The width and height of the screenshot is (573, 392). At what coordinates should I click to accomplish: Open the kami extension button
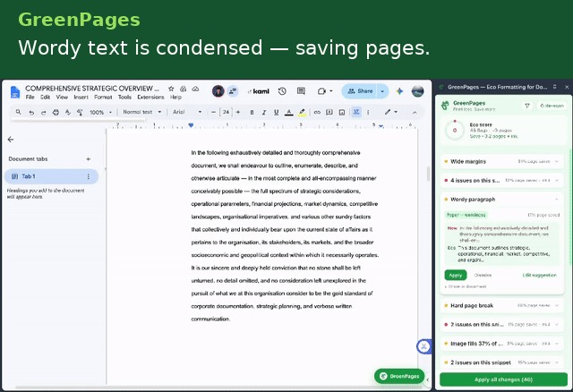tap(259, 91)
